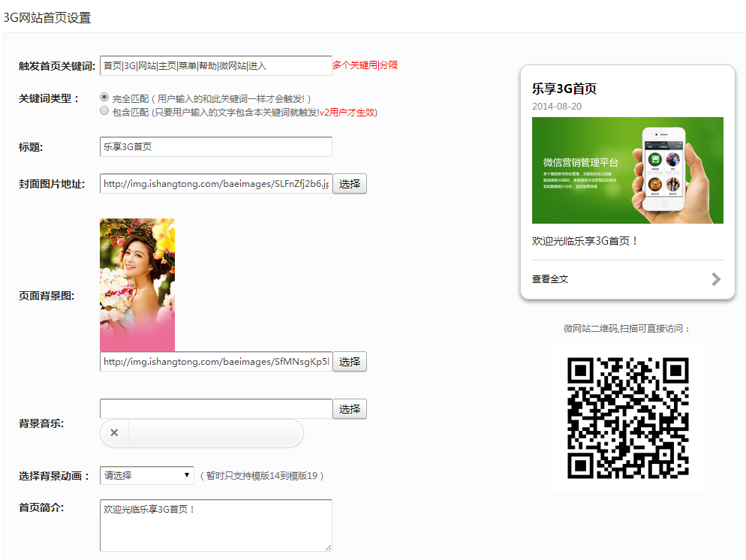Click the 背景音乐 input field
This screenshot has height=560, width=746.
coord(215,409)
